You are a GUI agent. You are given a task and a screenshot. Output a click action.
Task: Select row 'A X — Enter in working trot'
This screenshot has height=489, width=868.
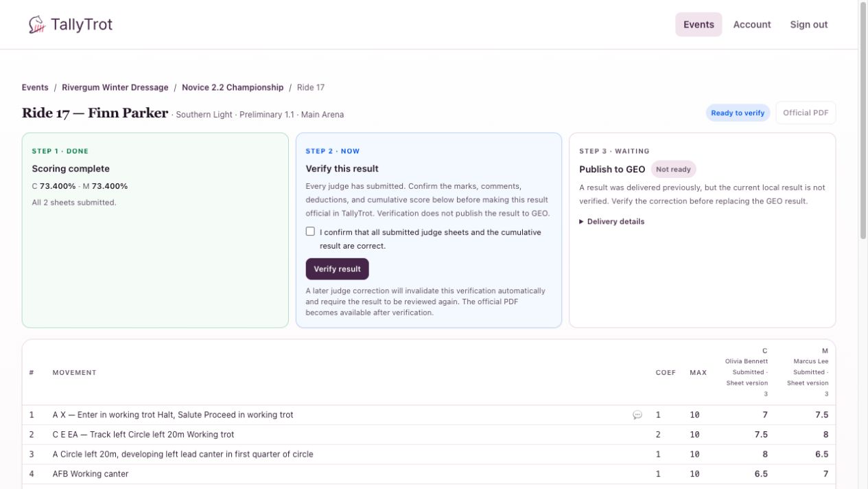(429, 415)
